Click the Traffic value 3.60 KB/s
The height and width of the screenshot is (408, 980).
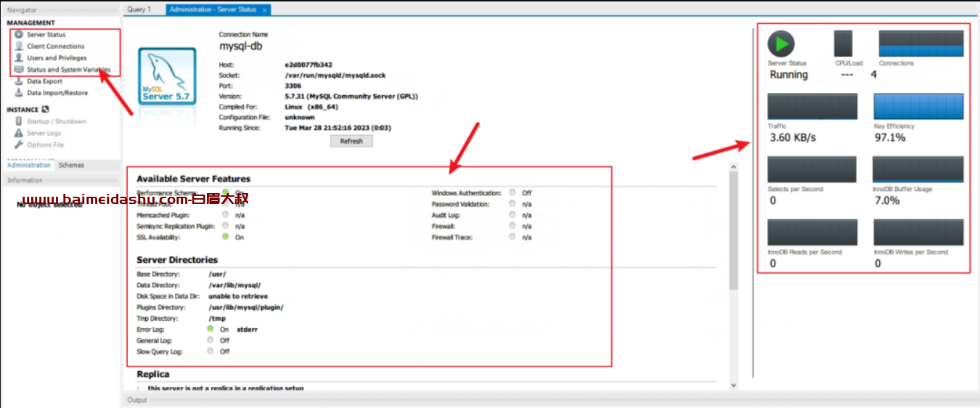793,137
